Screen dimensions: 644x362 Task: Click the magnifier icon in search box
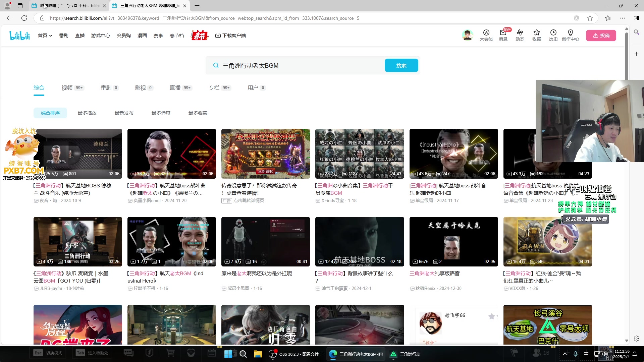216,65
